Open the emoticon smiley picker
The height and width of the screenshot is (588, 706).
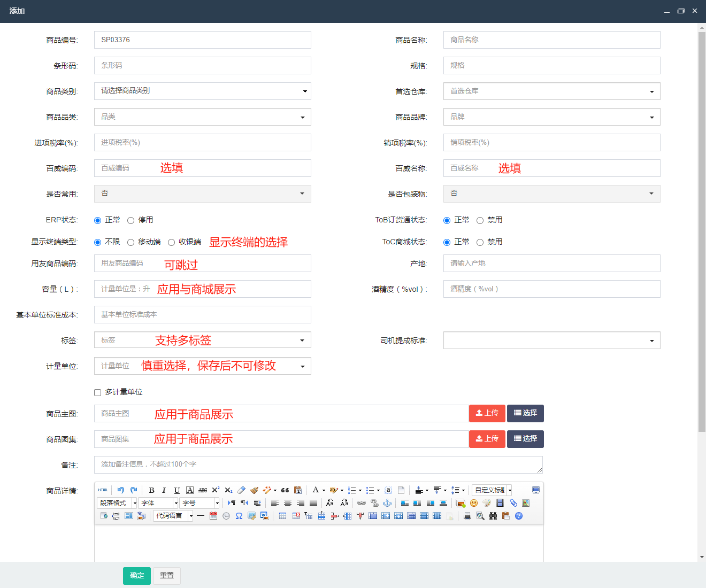pos(473,503)
